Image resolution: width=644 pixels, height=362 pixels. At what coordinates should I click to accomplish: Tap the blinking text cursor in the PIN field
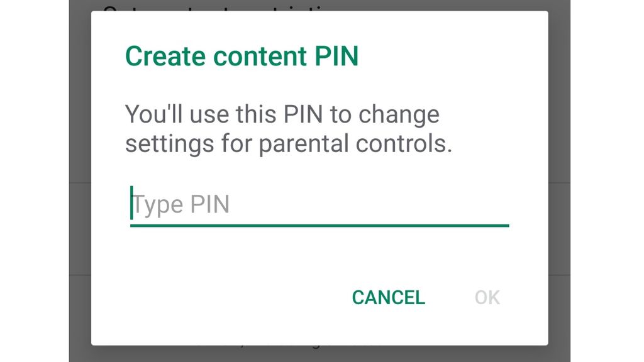click(x=131, y=203)
